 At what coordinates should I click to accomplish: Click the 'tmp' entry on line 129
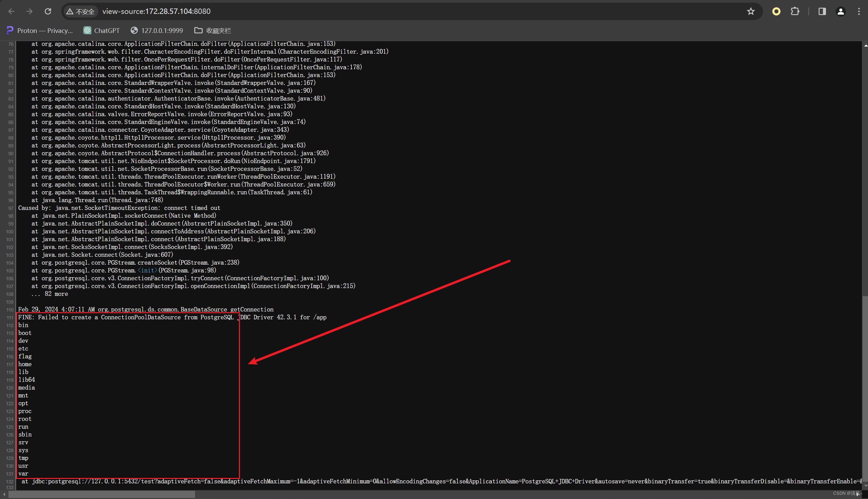coord(23,458)
